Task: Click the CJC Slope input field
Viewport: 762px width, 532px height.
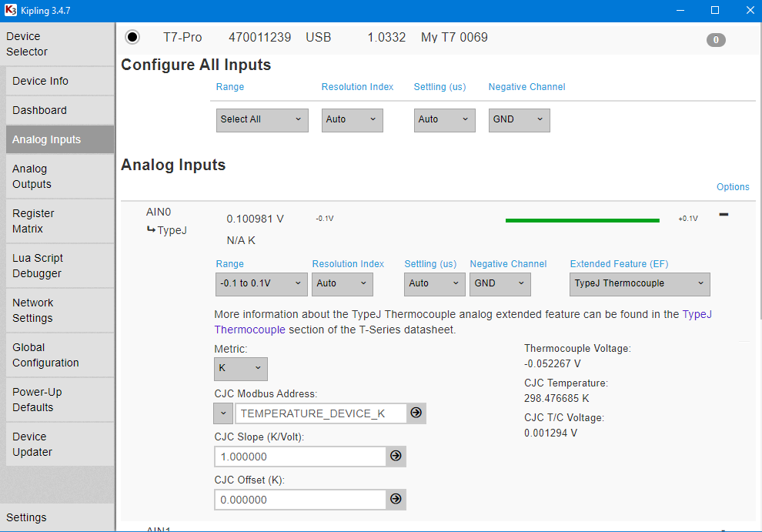Action: pos(299,457)
